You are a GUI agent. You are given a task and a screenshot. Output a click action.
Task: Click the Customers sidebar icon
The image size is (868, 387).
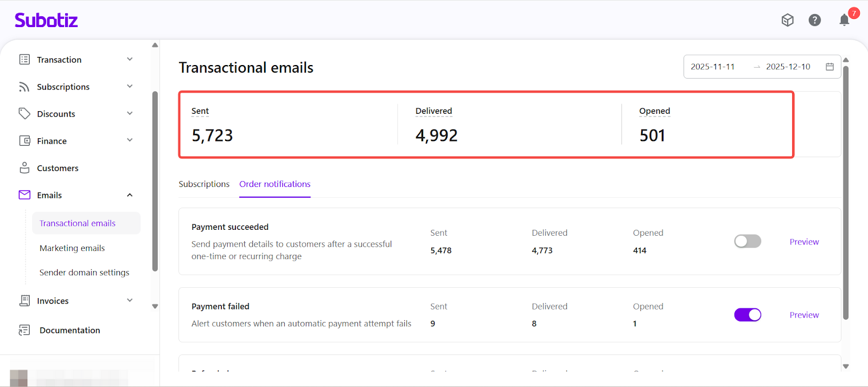[24, 168]
